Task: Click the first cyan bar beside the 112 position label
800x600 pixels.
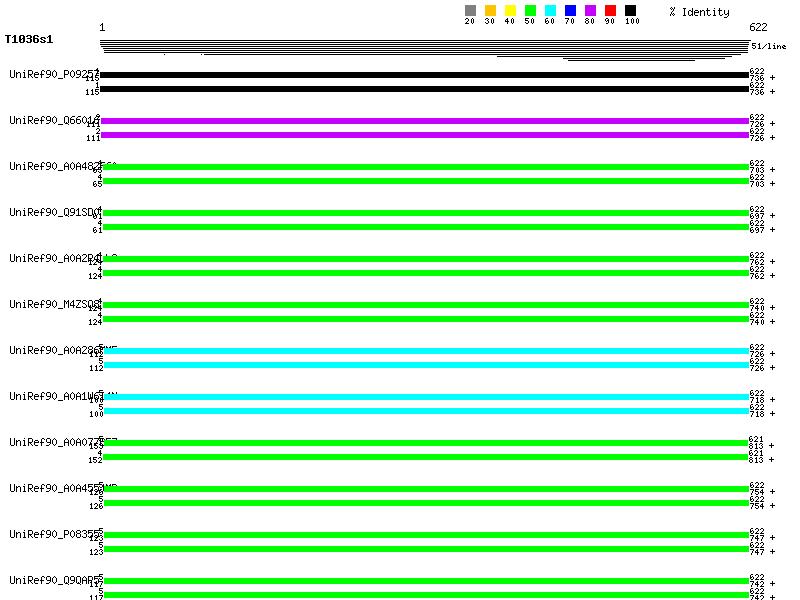Action: click(425, 351)
